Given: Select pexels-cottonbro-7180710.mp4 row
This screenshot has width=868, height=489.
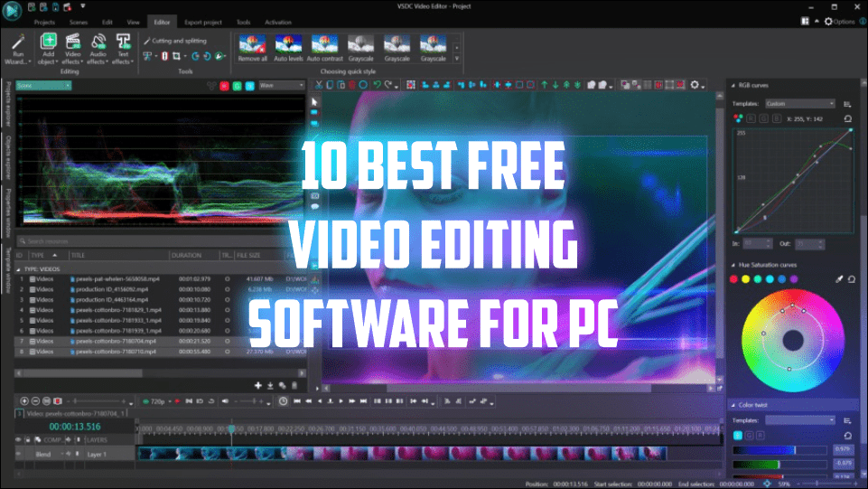Looking at the screenshot, I should [x=161, y=351].
